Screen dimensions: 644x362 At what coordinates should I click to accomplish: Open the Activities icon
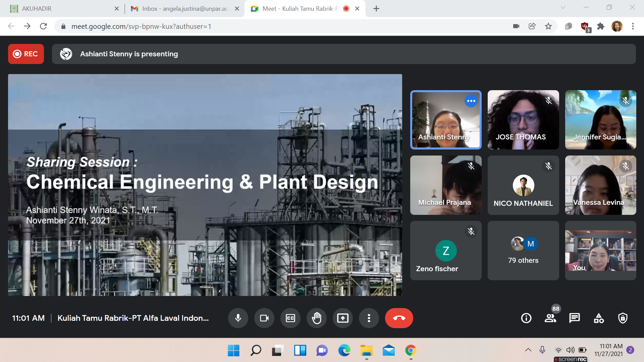(x=599, y=318)
